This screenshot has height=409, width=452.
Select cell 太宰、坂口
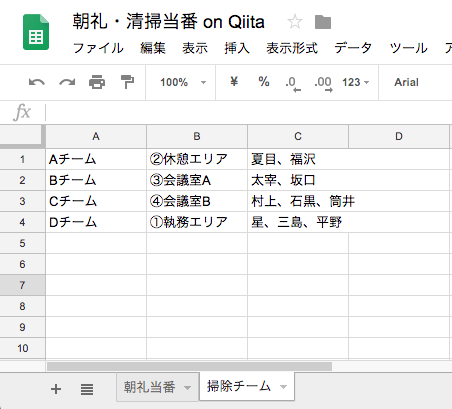298,180
